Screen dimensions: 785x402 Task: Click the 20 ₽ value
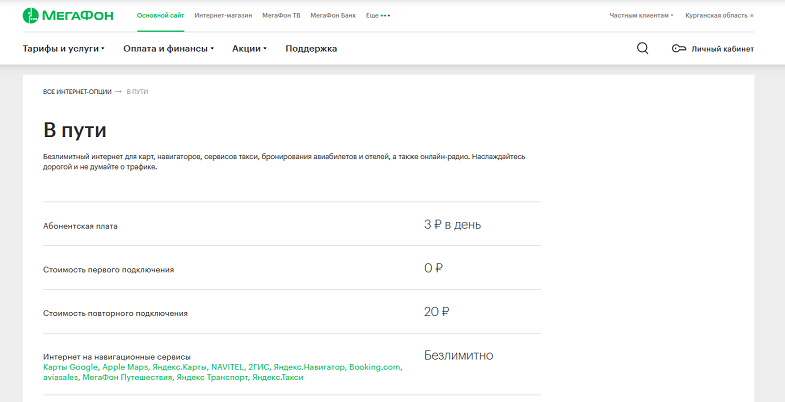click(437, 312)
